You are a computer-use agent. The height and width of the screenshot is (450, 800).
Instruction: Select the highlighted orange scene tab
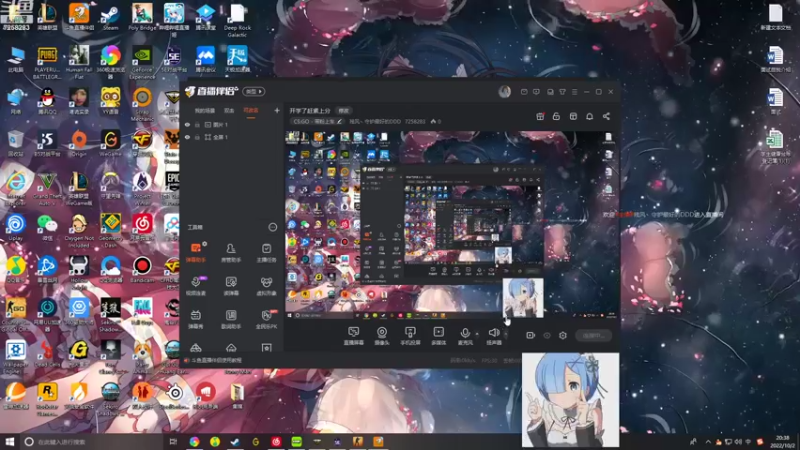pos(251,111)
